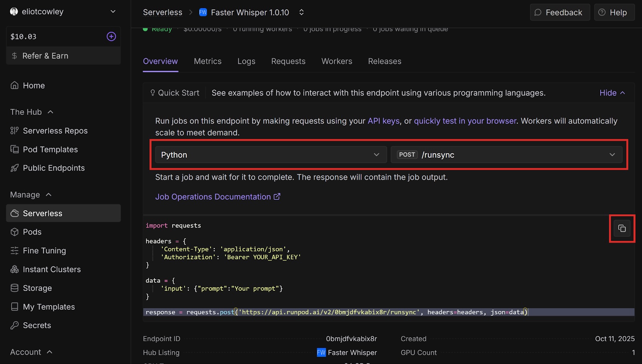Image resolution: width=642 pixels, height=364 pixels.
Task: Go to Pods in sidebar
Action: point(63,232)
